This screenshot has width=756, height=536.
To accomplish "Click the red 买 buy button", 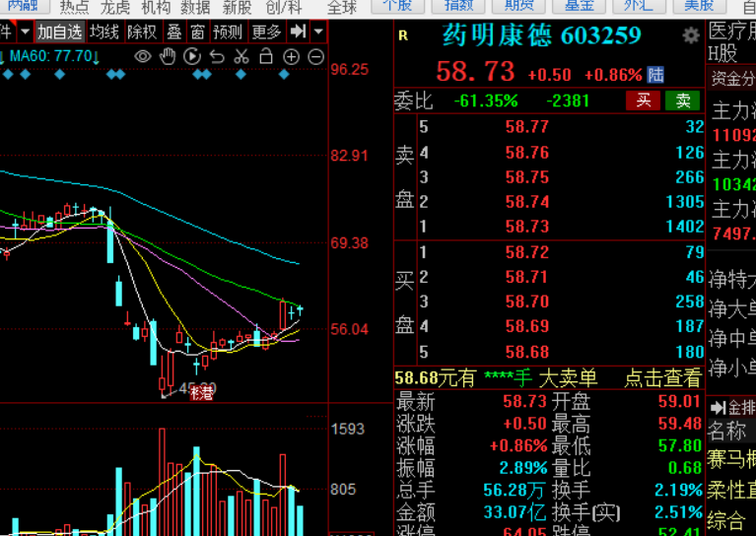I will pyautogui.click(x=644, y=100).
